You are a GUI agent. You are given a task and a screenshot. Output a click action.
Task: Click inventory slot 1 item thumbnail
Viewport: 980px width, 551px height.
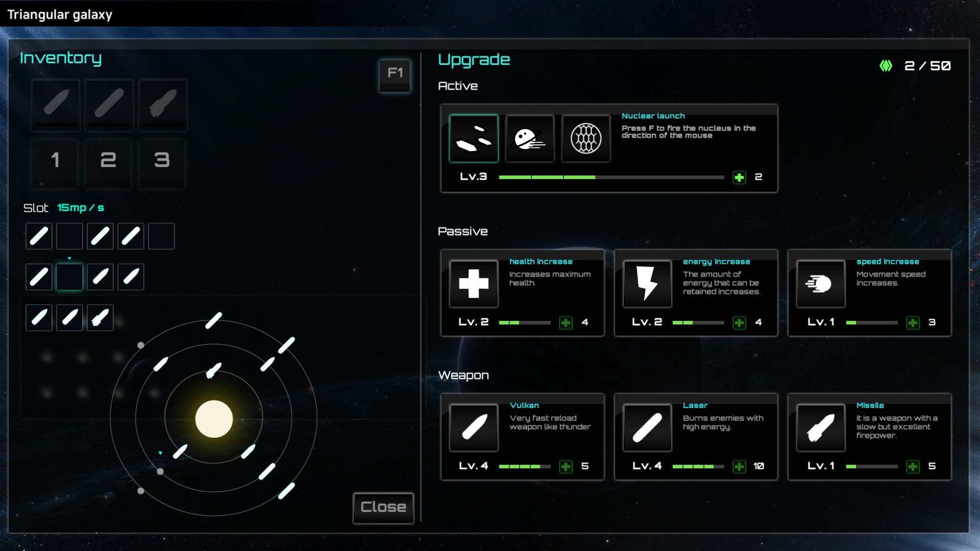pos(56,102)
